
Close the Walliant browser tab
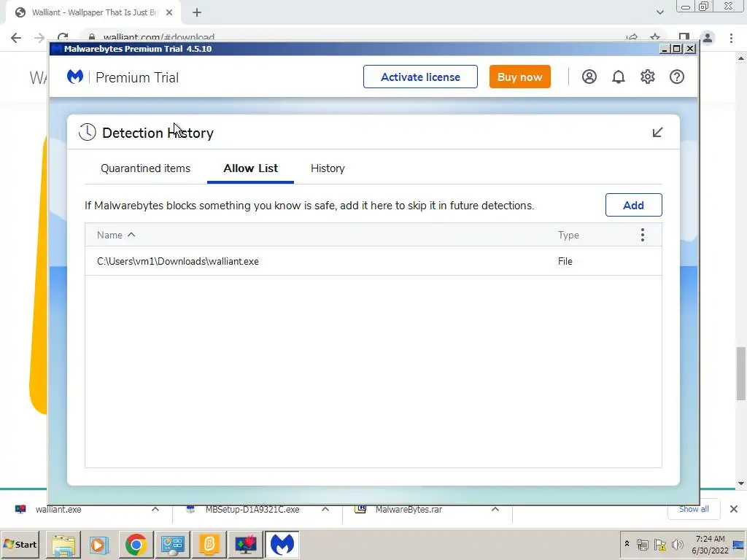(169, 12)
